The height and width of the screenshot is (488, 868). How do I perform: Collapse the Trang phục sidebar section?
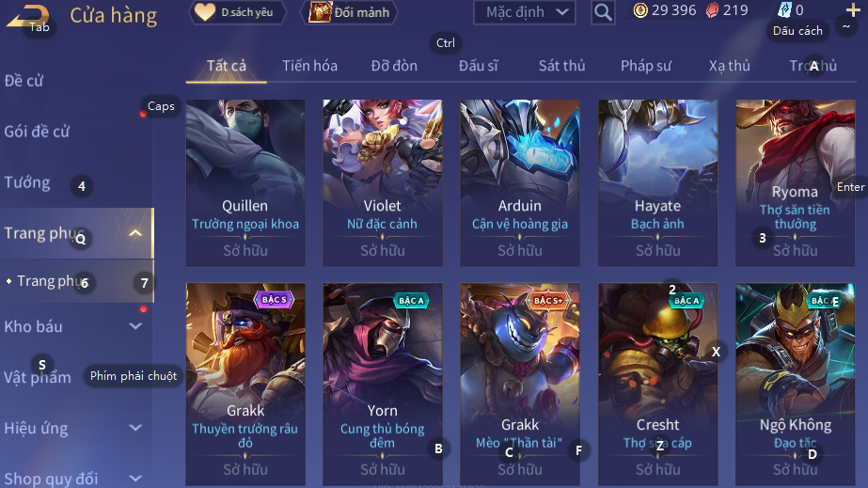(135, 233)
